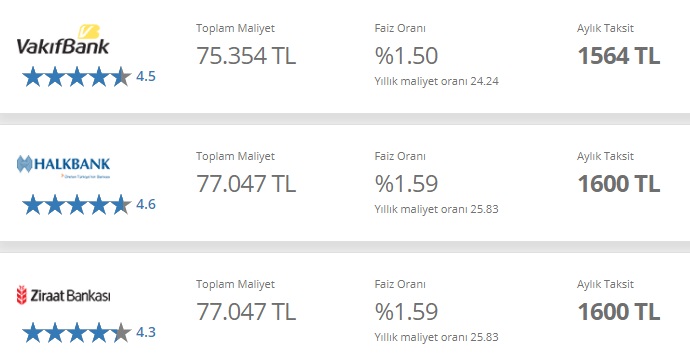Click Halkbank's 1600 TL monthly installment
Screen dimensions: 690x364
pos(619,184)
